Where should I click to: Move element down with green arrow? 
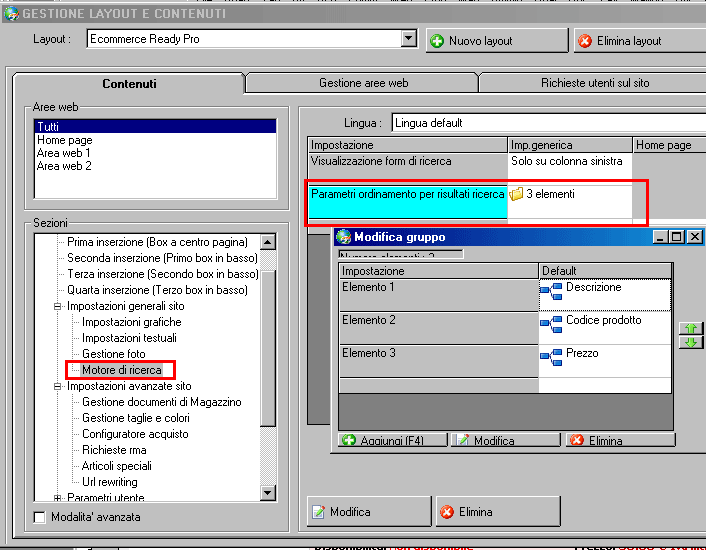pos(691,343)
